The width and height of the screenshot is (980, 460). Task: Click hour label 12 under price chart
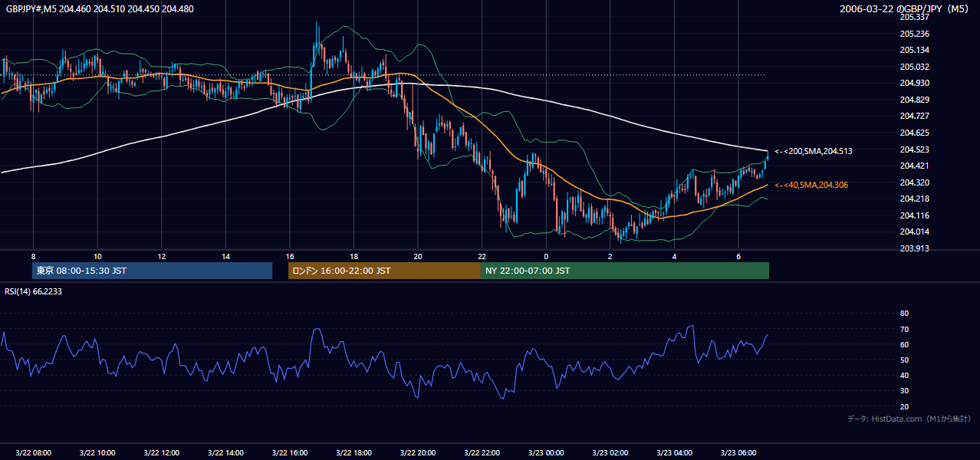tap(161, 256)
